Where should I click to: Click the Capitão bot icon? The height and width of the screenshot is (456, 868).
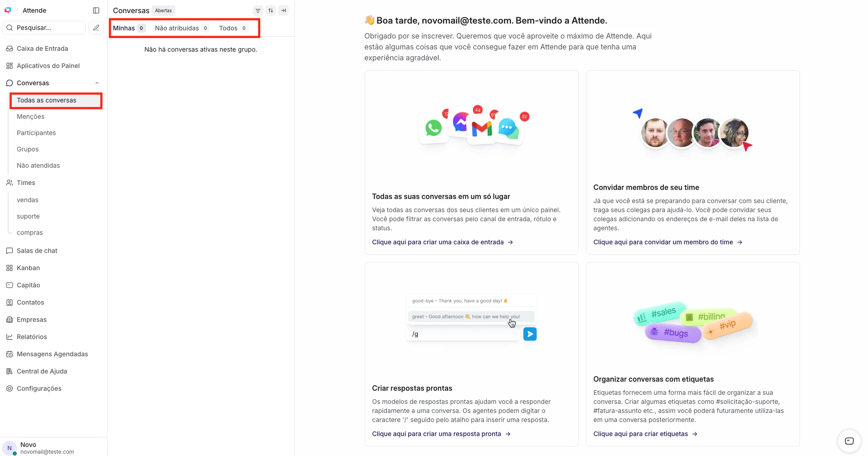click(10, 285)
